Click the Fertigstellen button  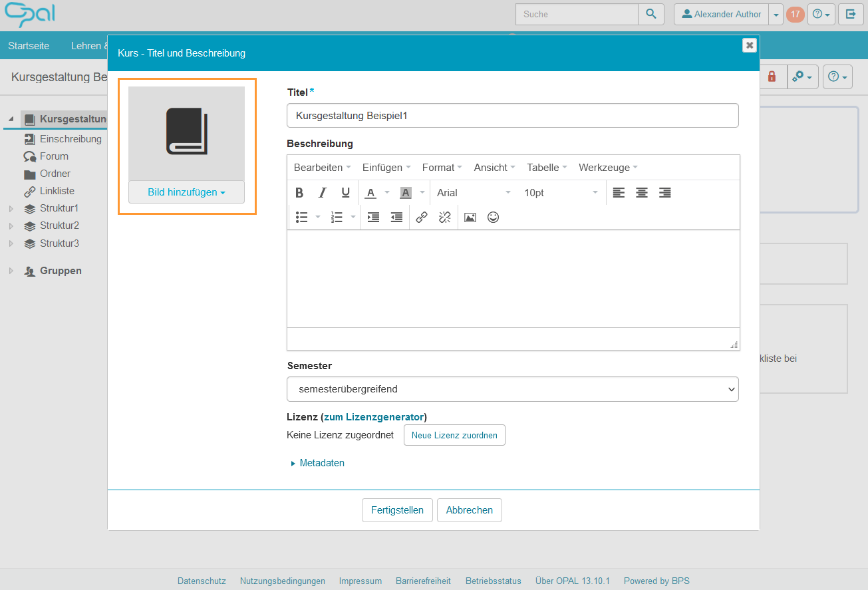[397, 510]
